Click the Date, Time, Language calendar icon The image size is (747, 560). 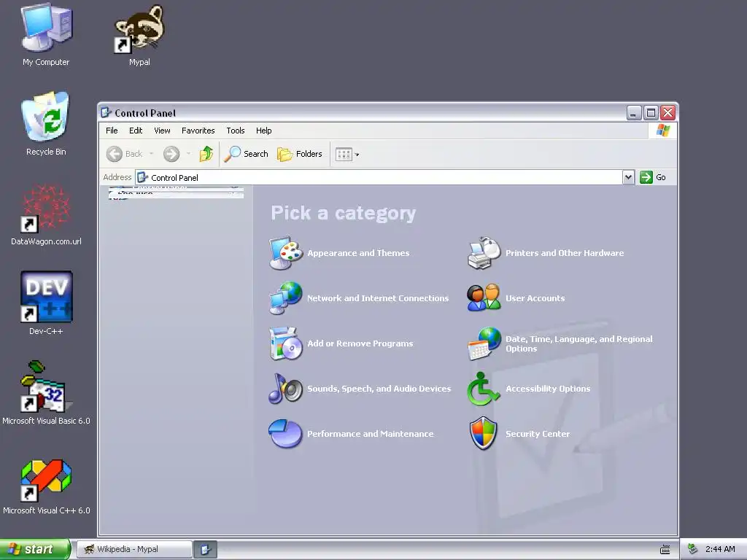pyautogui.click(x=484, y=343)
